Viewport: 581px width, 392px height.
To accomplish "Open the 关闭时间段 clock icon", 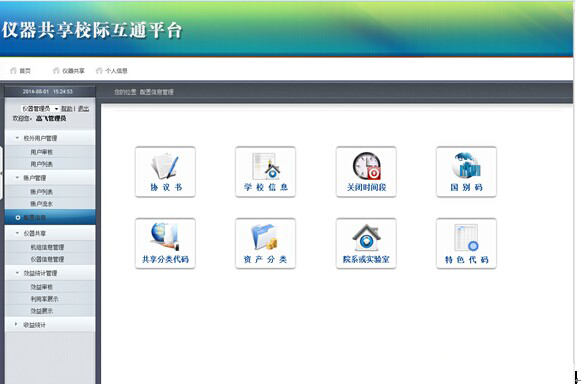I will (x=366, y=172).
